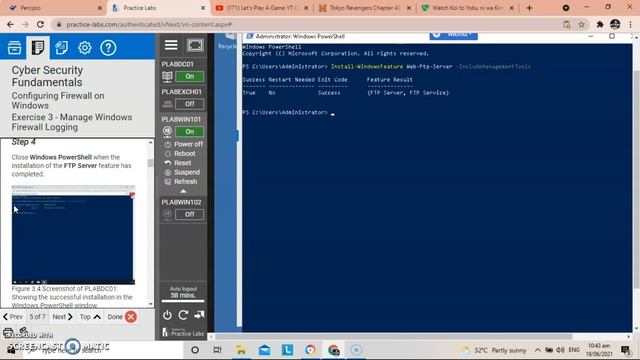Jump to Top of guide
This screenshot has height=360, width=640.
(x=90, y=317)
